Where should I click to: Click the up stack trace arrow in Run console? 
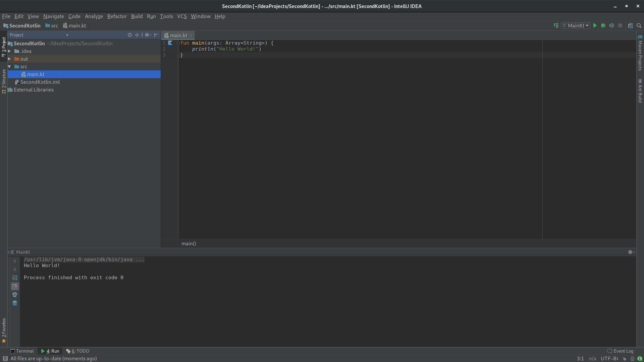click(15, 261)
